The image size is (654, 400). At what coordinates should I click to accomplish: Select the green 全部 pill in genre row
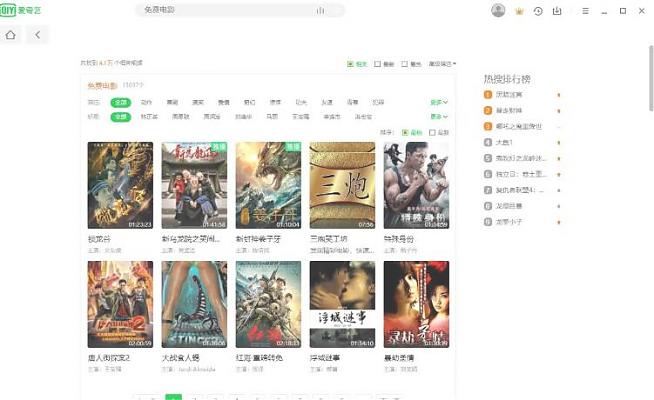tap(120, 102)
